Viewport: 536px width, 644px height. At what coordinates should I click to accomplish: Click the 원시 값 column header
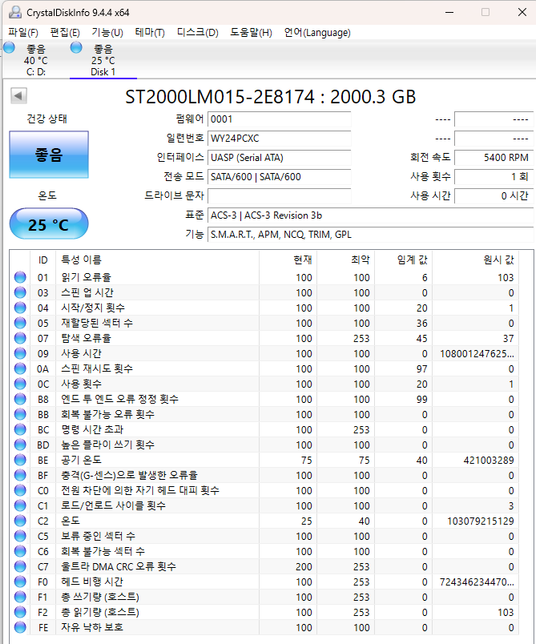tap(475, 260)
